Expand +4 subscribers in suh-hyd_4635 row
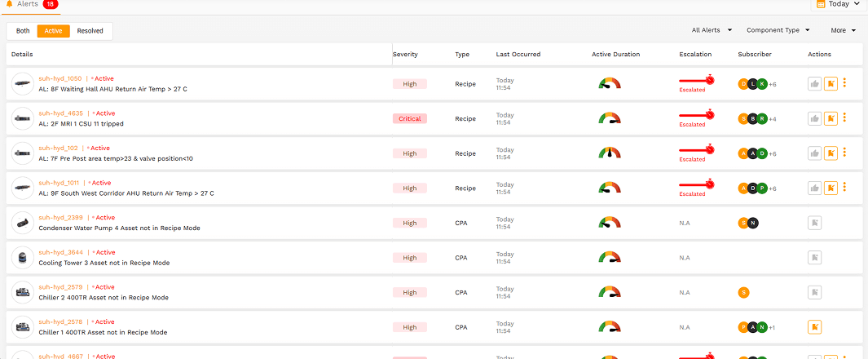 pos(773,119)
